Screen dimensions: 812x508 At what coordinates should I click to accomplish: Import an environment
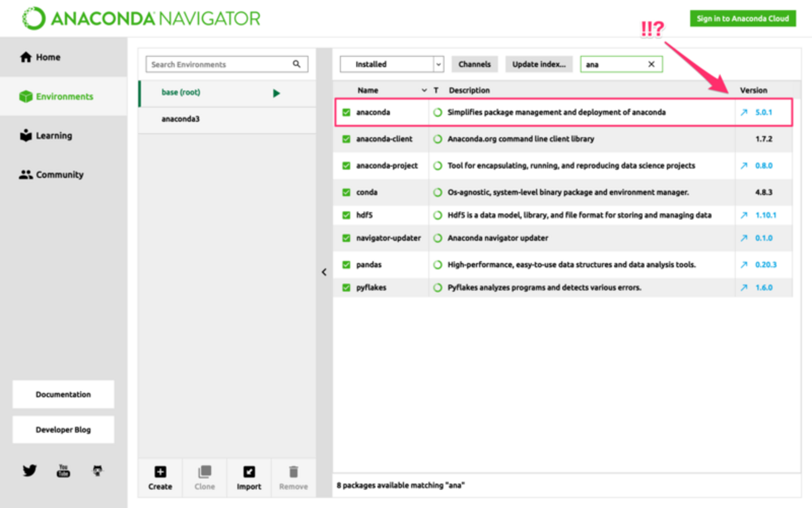[x=249, y=478]
